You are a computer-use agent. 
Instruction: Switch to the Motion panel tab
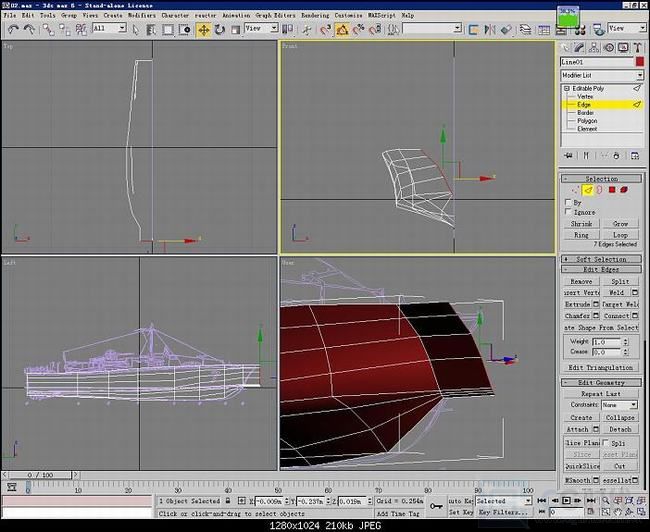coord(609,48)
